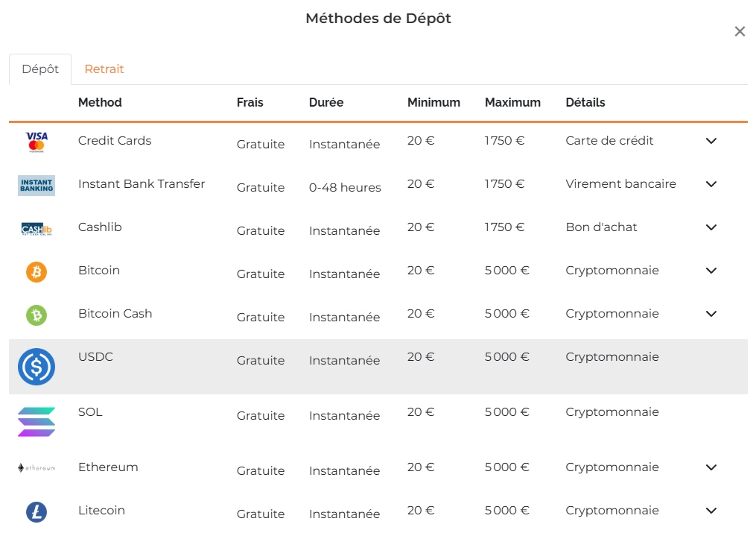
Task: Select the Ethereum icon
Action: tap(36, 467)
